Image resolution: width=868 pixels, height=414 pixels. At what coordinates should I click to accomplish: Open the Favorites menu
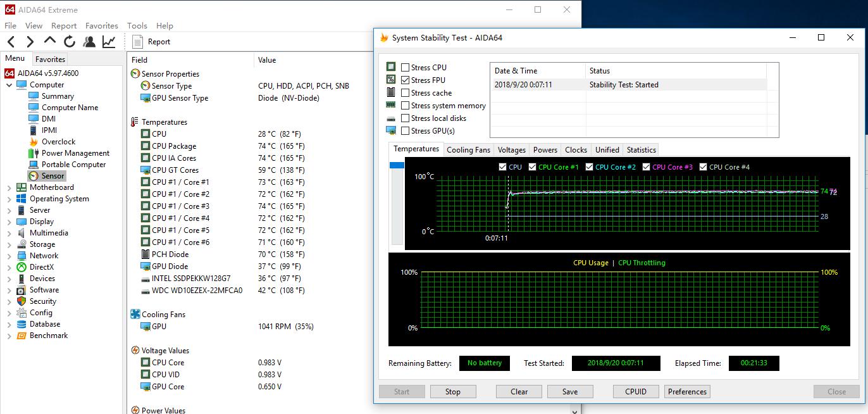point(101,26)
